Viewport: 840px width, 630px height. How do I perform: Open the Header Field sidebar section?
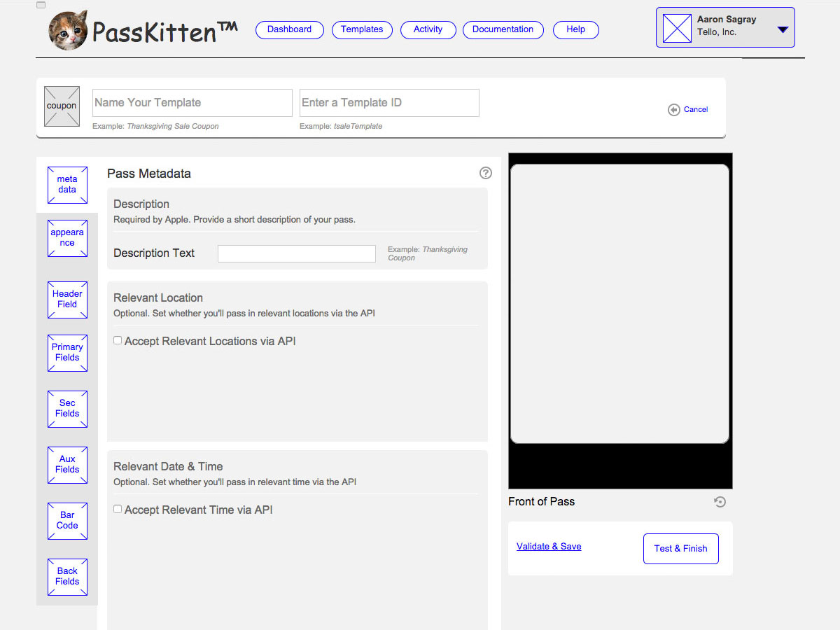(x=67, y=300)
